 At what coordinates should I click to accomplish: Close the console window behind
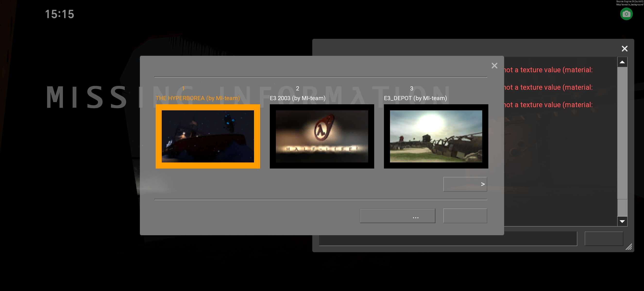(x=625, y=48)
